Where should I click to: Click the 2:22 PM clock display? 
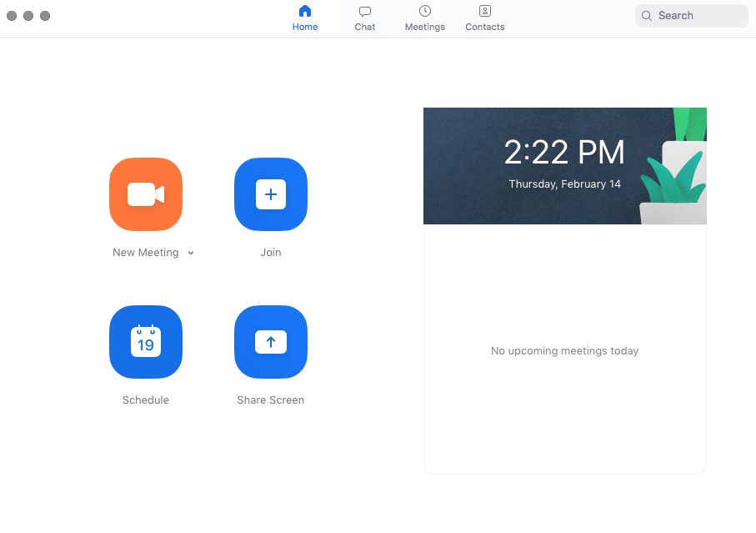564,153
